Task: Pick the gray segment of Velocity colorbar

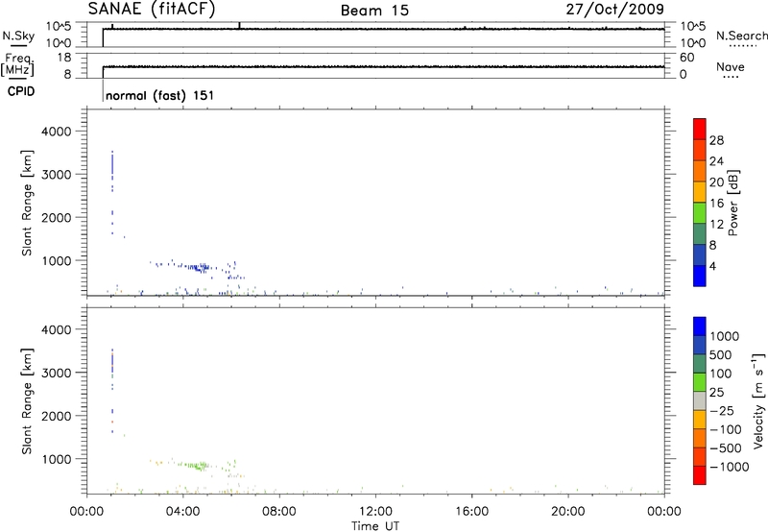Action: point(699,395)
